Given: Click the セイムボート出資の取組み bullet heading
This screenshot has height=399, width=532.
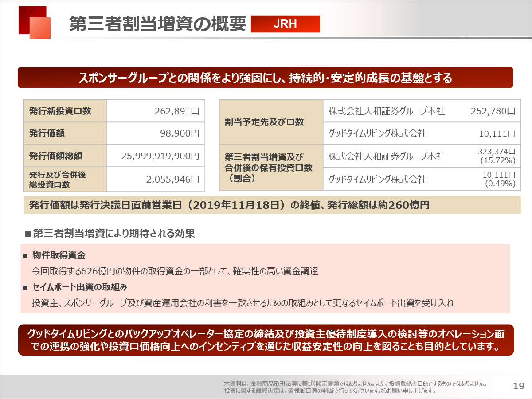Looking at the screenshot, I should [x=80, y=287].
